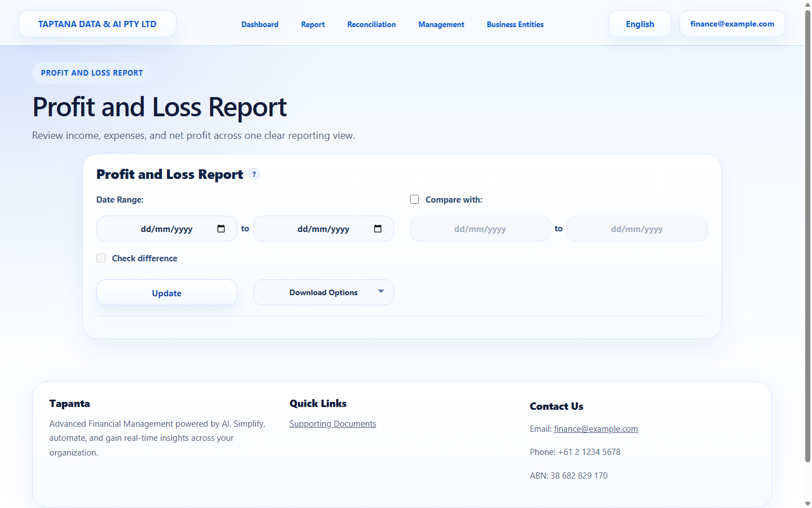The image size is (812, 508).
Task: Select the Management menu item
Action: [x=442, y=24]
